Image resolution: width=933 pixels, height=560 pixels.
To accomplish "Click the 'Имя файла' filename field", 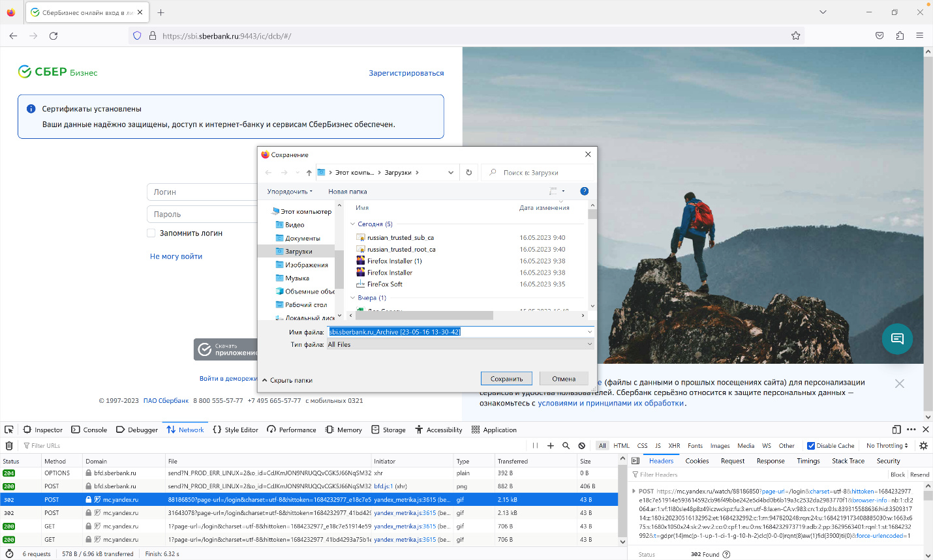I will coord(461,332).
